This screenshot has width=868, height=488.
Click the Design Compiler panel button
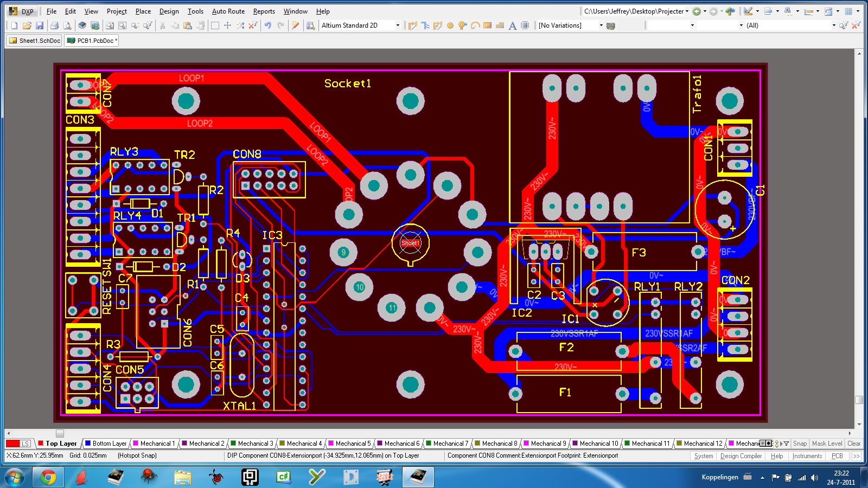click(x=741, y=456)
